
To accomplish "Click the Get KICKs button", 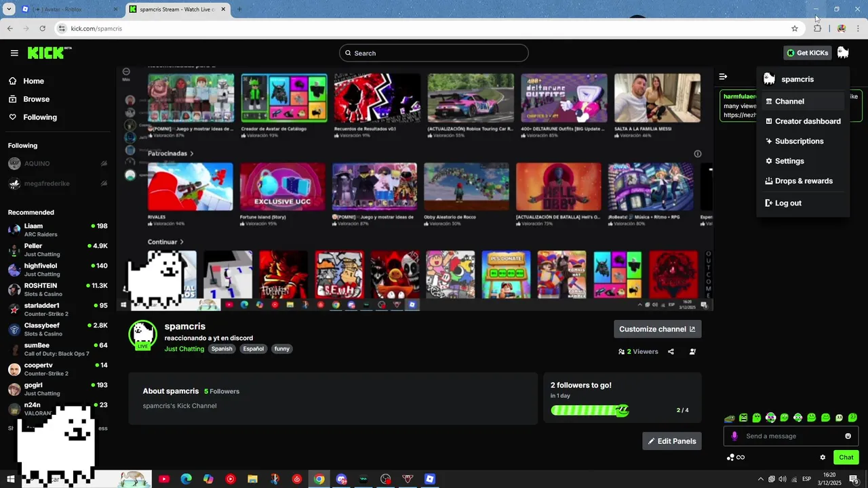I will 807,53.
